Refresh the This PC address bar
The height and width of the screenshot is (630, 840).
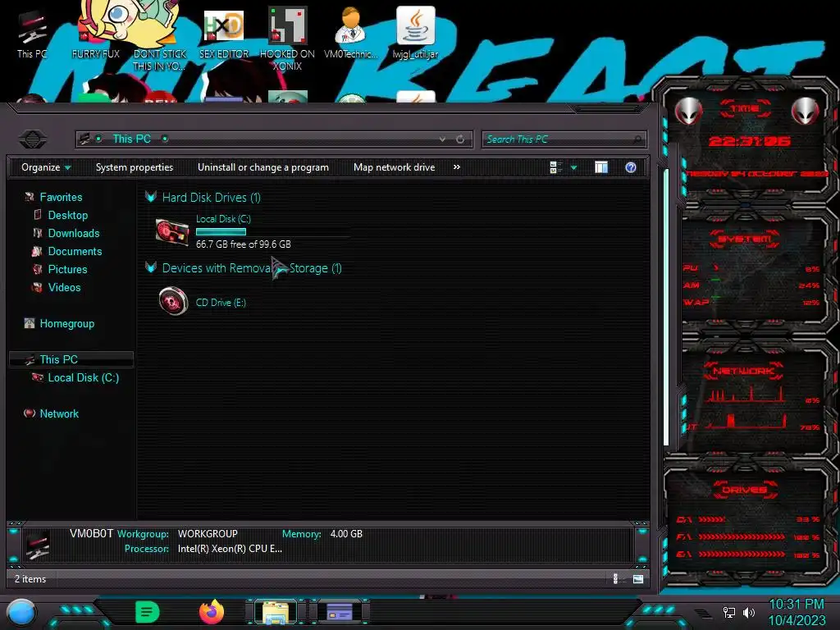(460, 139)
